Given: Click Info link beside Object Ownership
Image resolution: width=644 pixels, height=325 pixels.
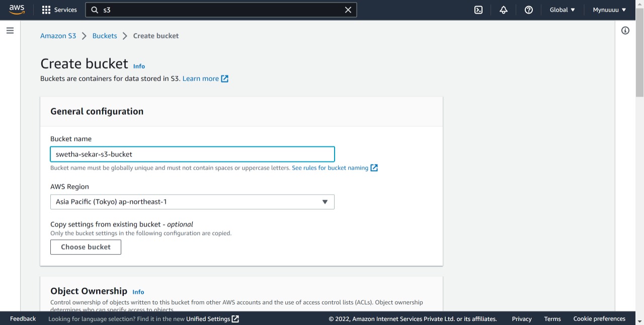Looking at the screenshot, I should [138, 292].
